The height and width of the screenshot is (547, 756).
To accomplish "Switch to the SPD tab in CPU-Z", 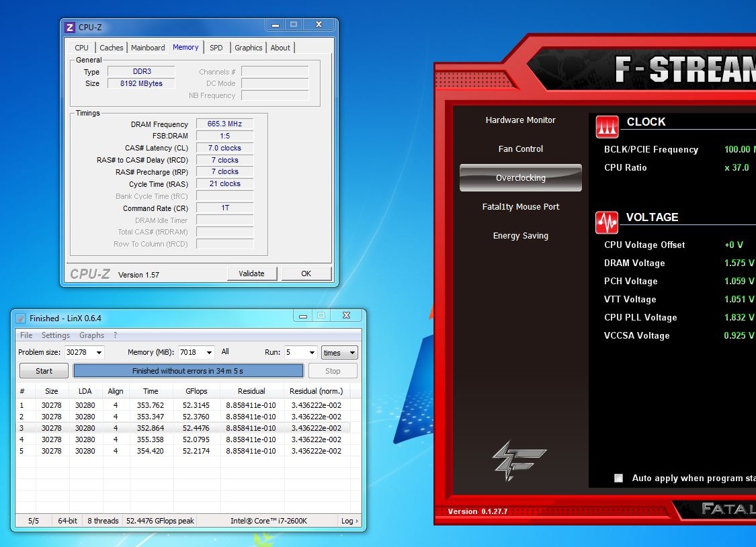I will click(x=216, y=48).
